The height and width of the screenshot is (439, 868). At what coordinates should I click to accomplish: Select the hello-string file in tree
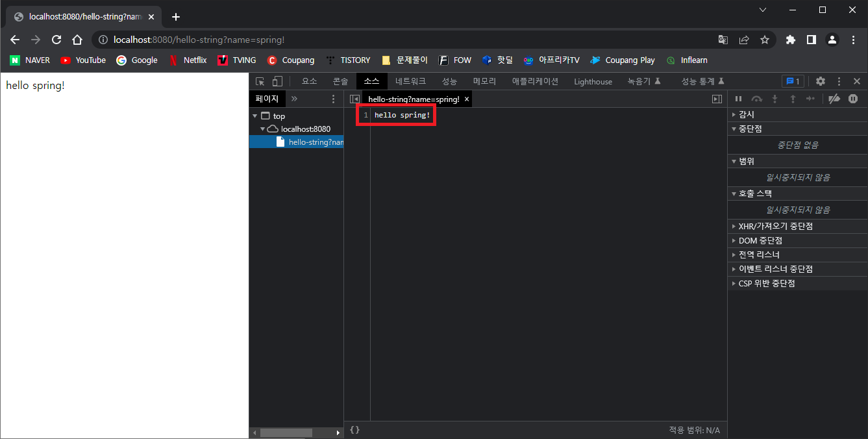coord(297,142)
